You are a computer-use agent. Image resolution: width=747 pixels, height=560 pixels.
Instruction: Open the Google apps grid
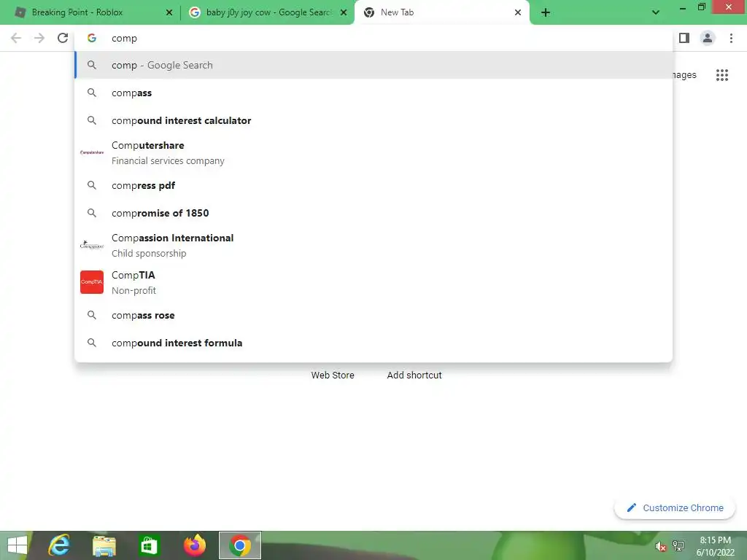[722, 75]
